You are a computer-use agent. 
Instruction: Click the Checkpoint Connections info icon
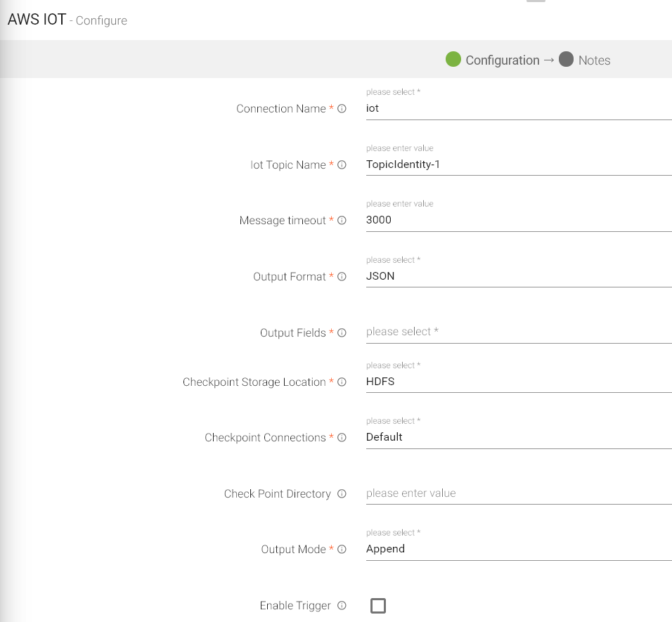(x=342, y=438)
